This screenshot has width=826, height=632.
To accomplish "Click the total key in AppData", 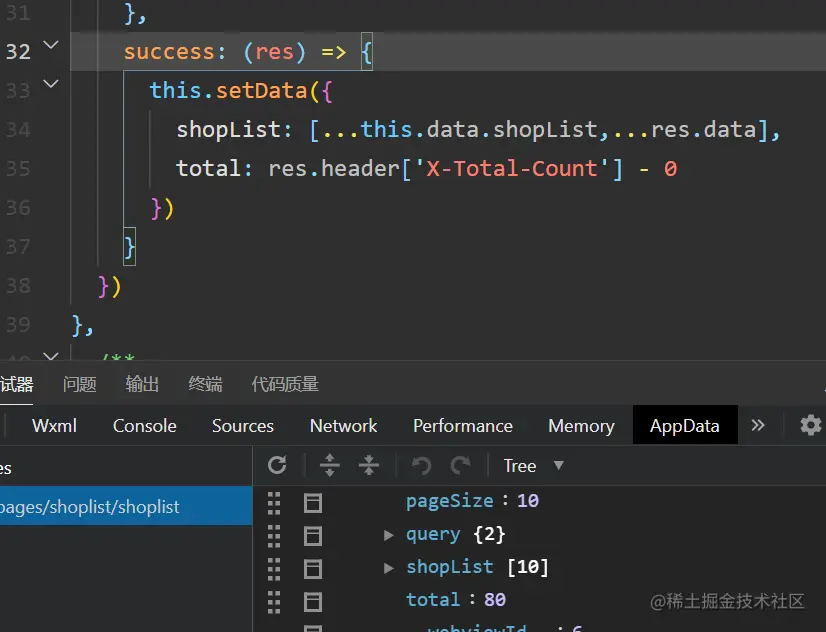I will 433,599.
